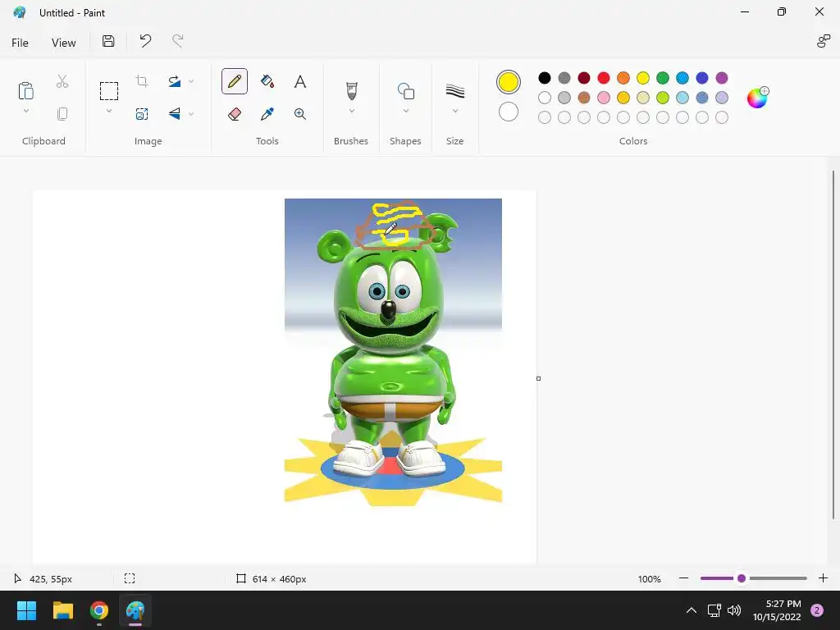Select the Color picker eyedropper tool
Image resolution: width=840 pixels, height=630 pixels.
(267, 113)
